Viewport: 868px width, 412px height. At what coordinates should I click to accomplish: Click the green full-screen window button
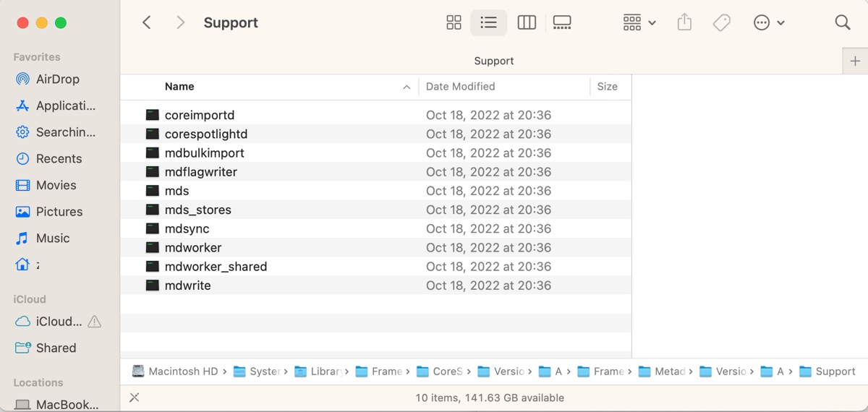[61, 23]
